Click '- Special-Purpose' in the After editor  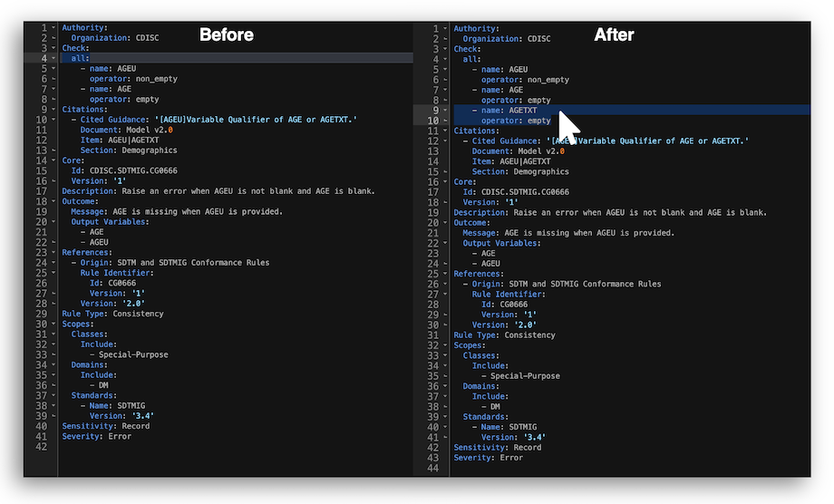pos(520,376)
